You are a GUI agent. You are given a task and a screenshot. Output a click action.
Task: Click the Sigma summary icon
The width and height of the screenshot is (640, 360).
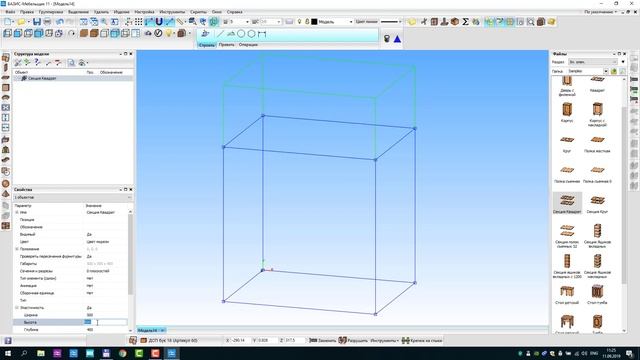(465, 22)
